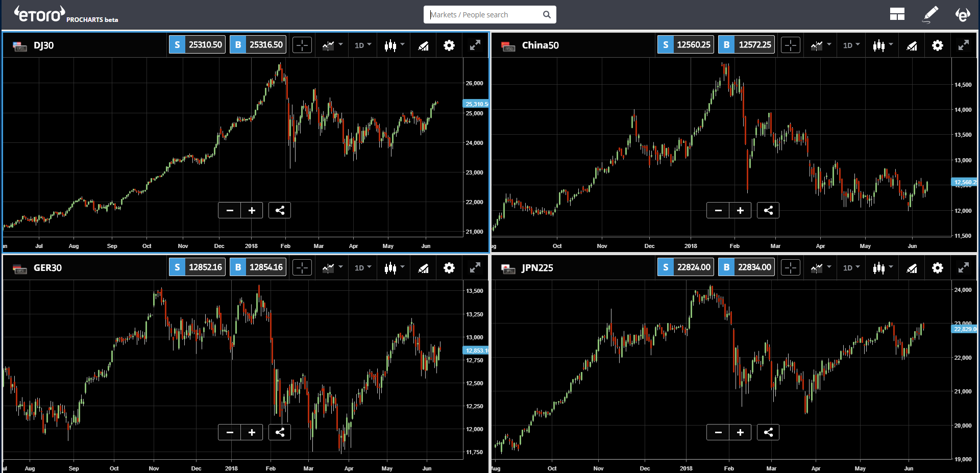The image size is (980, 473).
Task: Click the eToro logo in the top-right corner
Action: [x=963, y=14]
